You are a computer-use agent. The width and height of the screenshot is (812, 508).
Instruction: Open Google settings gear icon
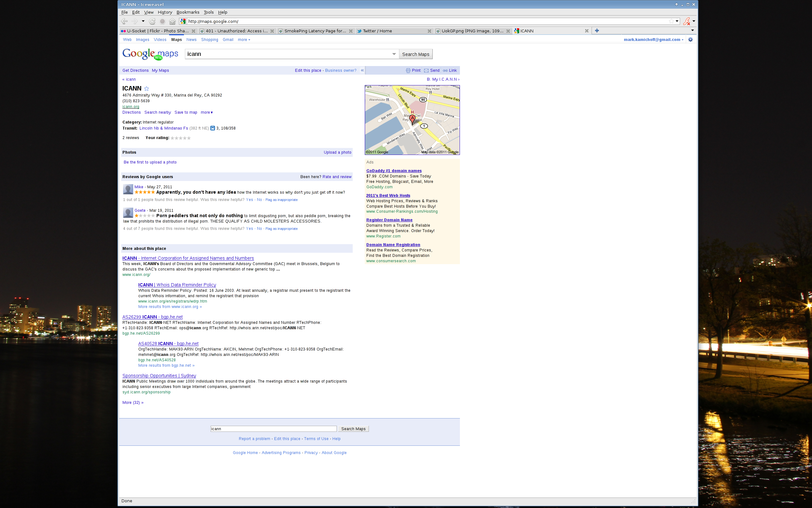point(691,40)
